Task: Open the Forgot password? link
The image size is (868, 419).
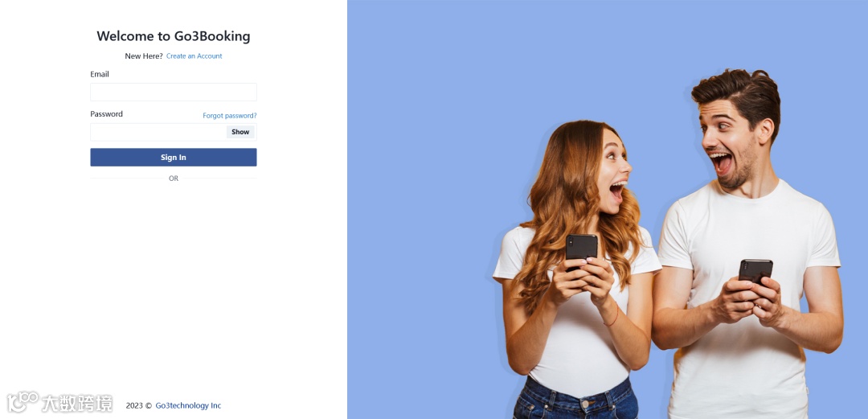Action: click(230, 116)
